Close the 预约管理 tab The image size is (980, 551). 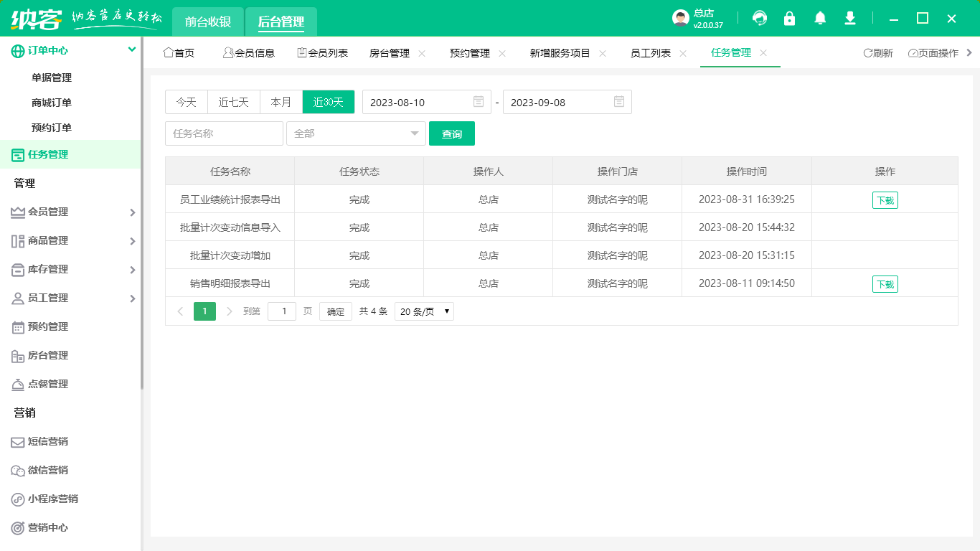502,53
